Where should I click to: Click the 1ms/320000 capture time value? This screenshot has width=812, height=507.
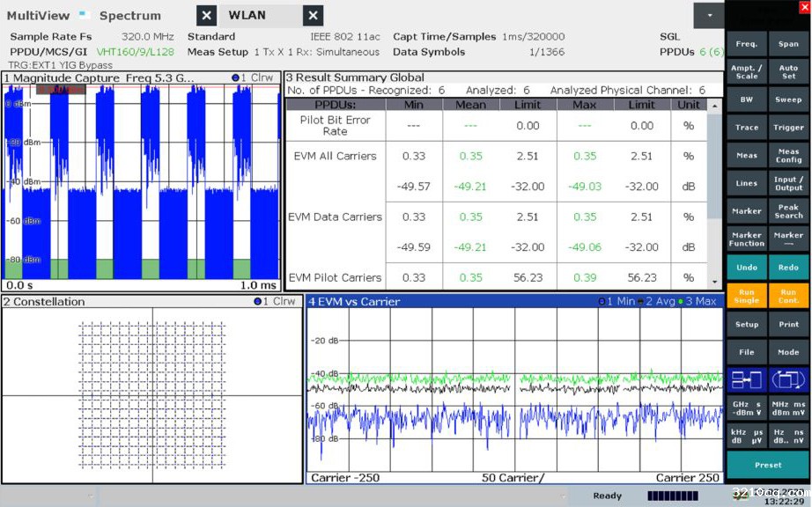pos(534,37)
